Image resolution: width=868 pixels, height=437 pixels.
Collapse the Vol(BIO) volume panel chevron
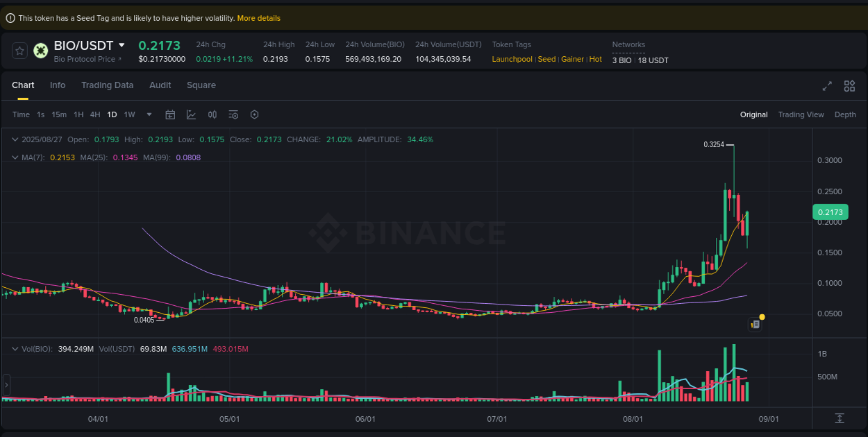[14, 349]
